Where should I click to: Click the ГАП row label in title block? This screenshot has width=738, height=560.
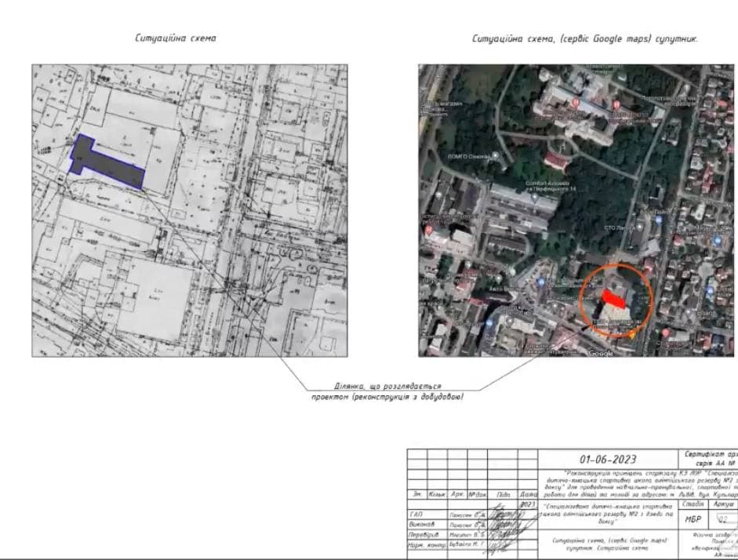416,515
